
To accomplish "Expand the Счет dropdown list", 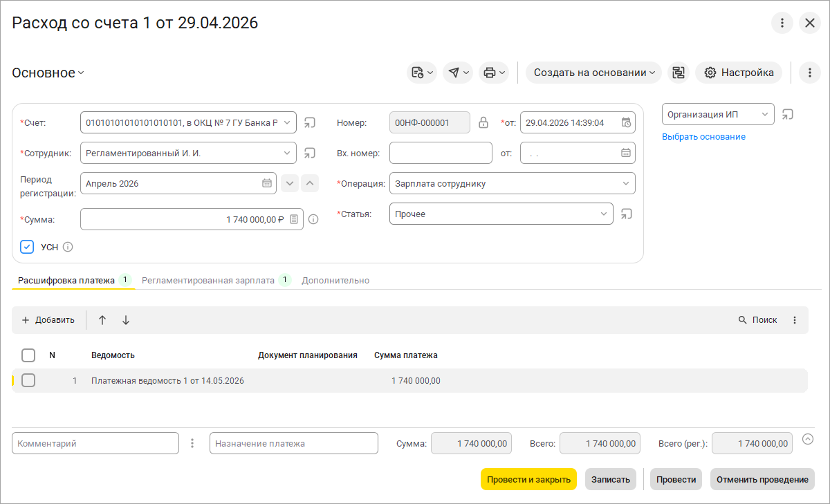I will click(x=288, y=122).
